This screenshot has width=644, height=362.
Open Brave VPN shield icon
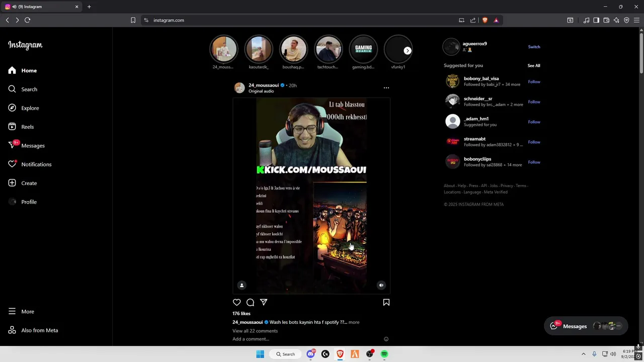click(626, 20)
